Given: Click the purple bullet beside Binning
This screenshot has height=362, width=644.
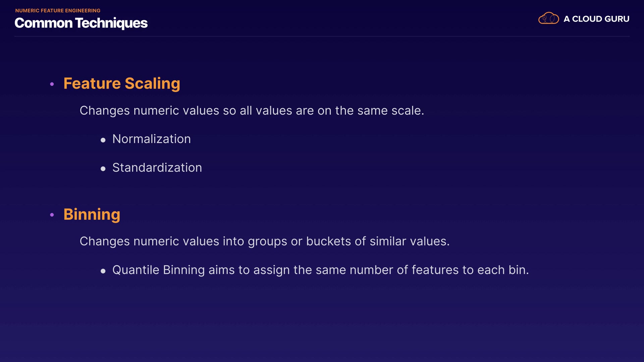Looking at the screenshot, I should point(52,215).
